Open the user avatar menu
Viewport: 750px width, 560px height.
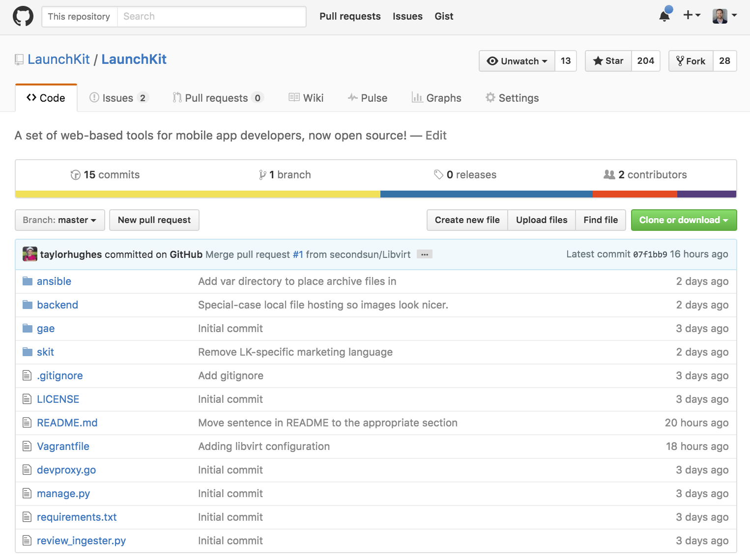point(724,16)
